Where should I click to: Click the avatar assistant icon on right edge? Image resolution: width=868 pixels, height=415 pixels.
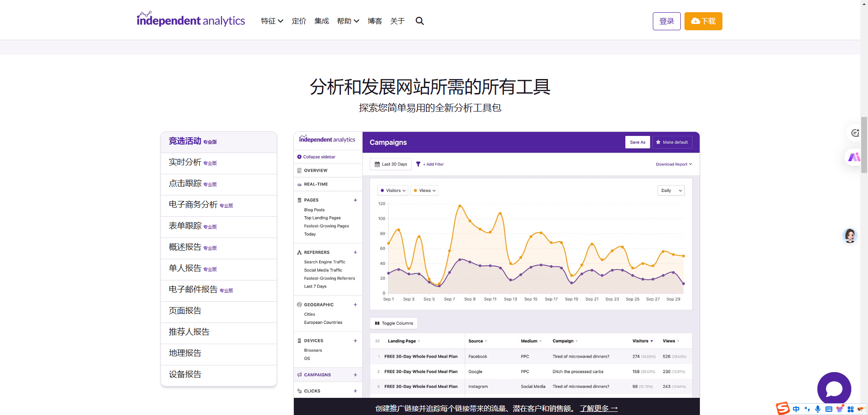(x=849, y=235)
